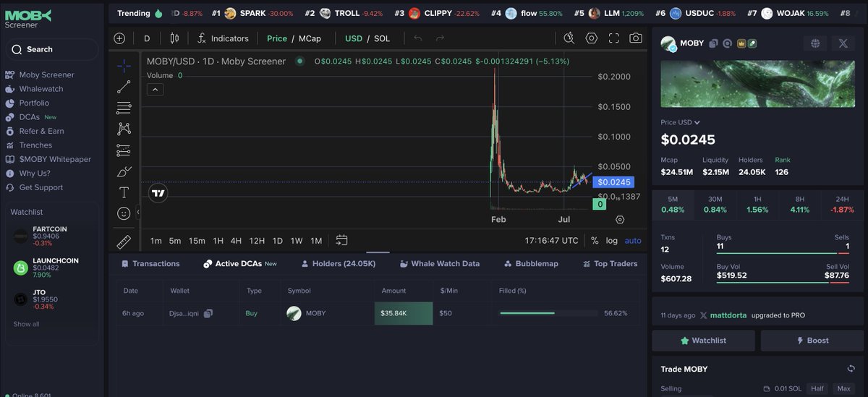Open the Indicators panel
Viewport: 868px width, 397px height.
click(x=223, y=38)
